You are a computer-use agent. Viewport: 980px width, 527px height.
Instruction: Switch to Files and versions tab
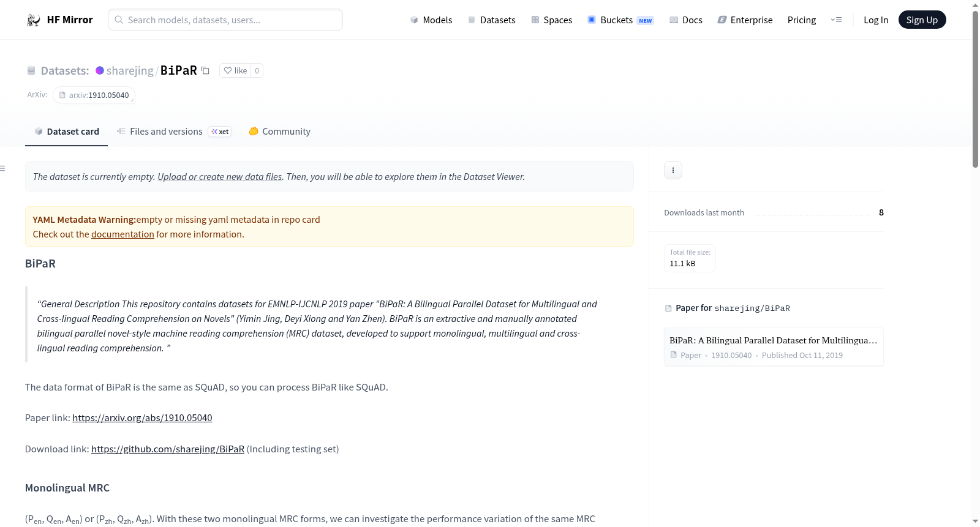click(174, 132)
